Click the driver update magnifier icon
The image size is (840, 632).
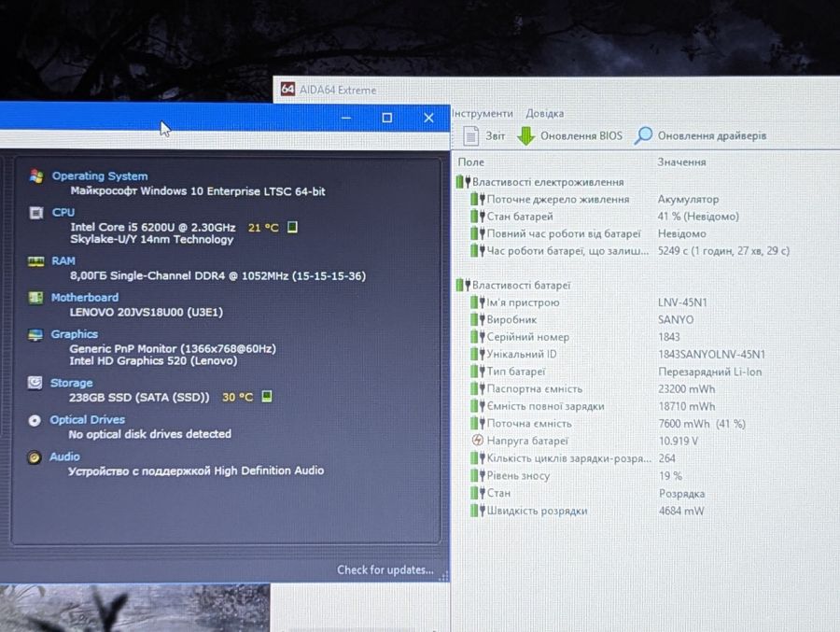pyautogui.click(x=643, y=135)
